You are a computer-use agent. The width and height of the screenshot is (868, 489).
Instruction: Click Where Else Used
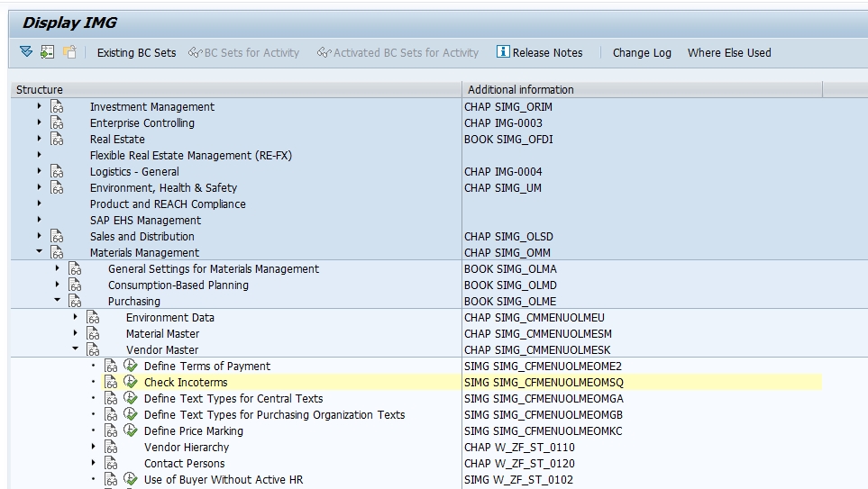[729, 52]
